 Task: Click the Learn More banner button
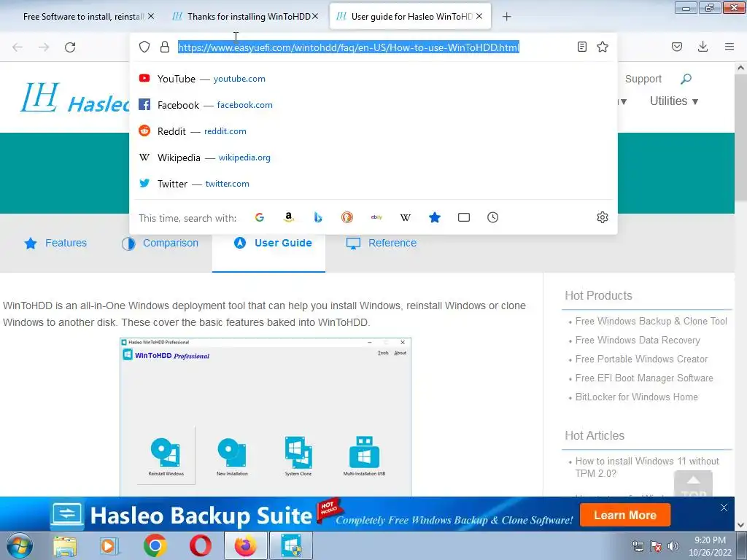pyautogui.click(x=625, y=516)
